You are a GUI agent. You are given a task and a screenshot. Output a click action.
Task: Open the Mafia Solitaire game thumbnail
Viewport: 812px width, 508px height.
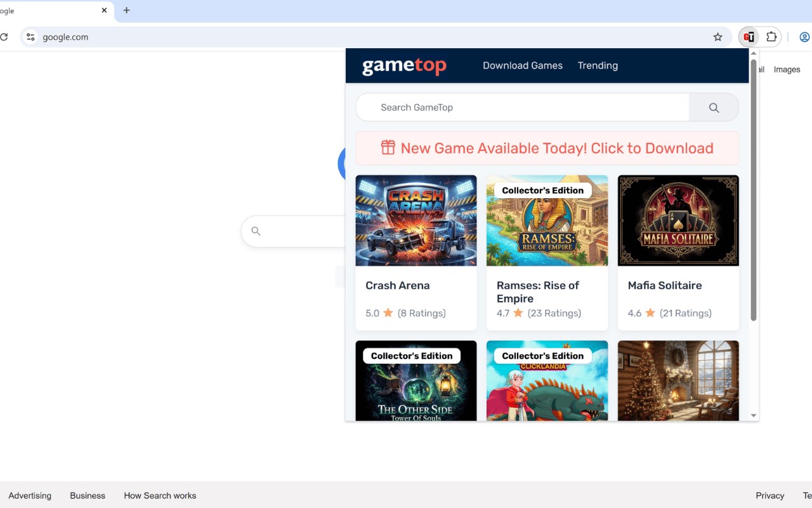point(678,220)
